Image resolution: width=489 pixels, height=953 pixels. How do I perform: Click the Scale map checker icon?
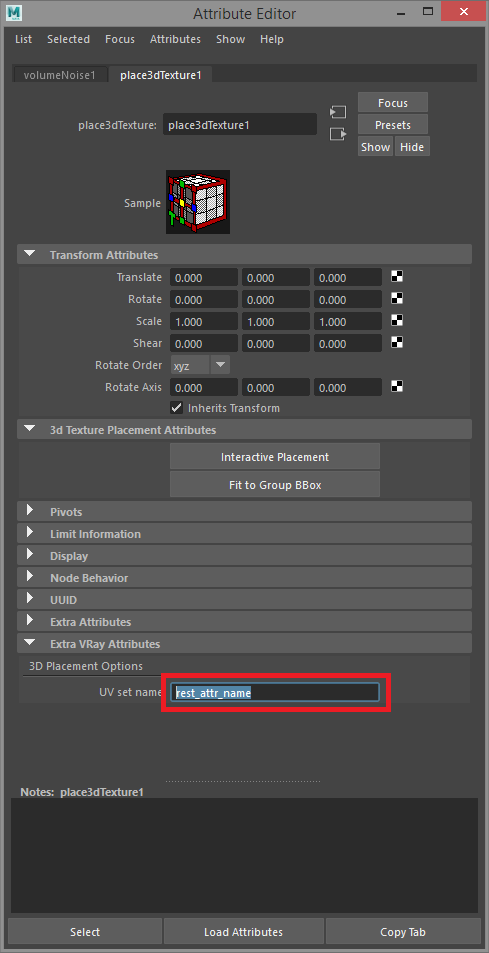(x=397, y=321)
